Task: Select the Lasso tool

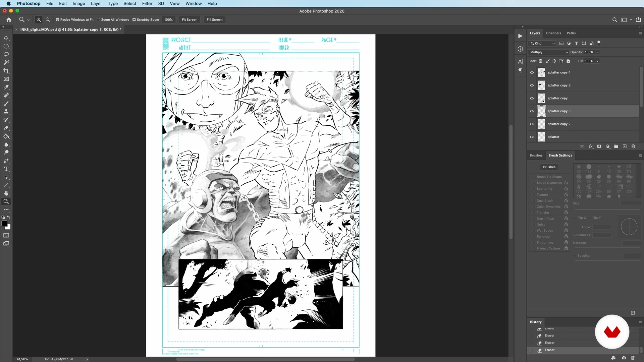Action: tap(6, 55)
